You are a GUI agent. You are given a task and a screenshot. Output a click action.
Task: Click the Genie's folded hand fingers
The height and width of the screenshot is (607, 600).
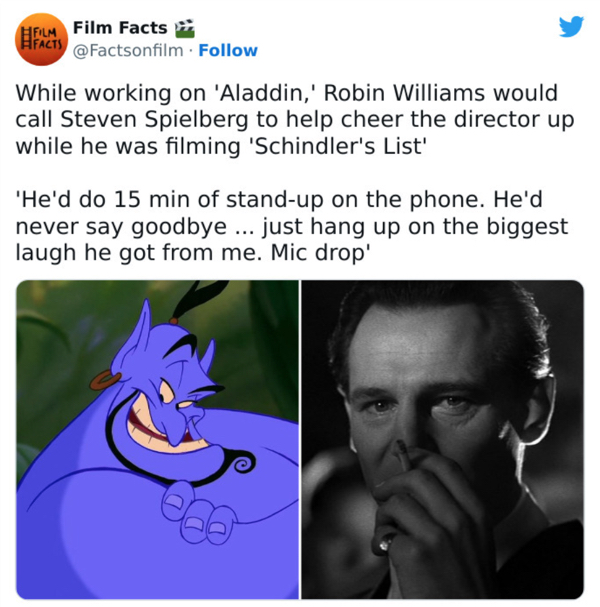pos(197,514)
